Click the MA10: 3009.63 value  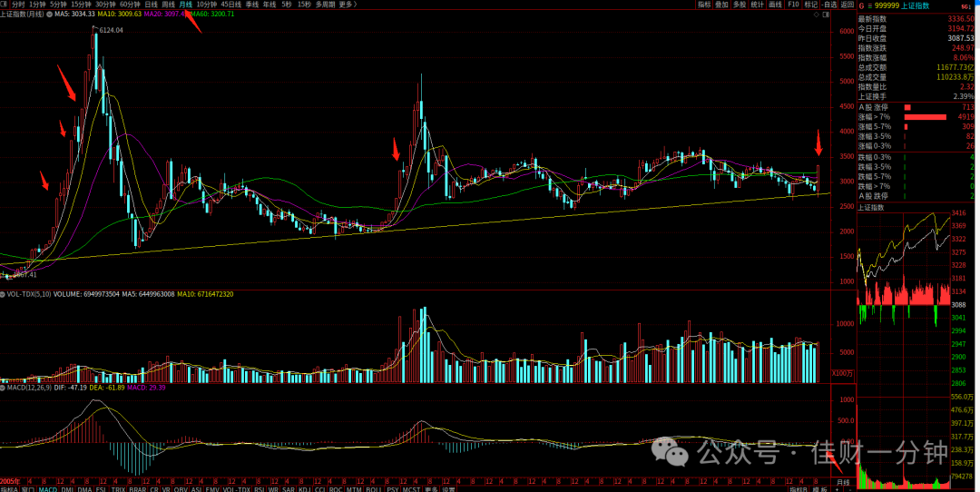pos(122,13)
